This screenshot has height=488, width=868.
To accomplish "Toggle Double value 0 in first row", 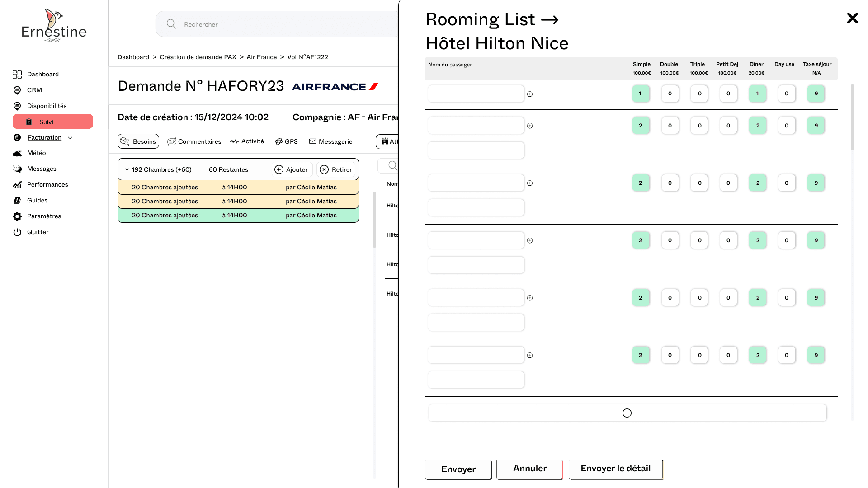I will coord(670,94).
